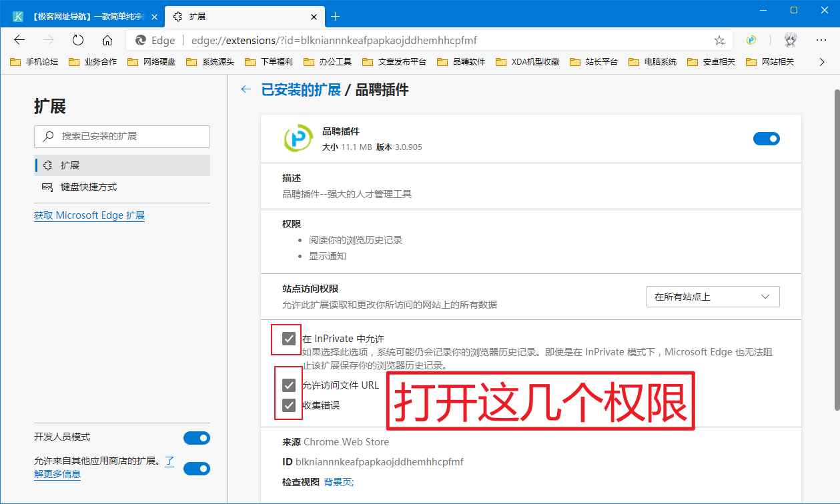This screenshot has width=840, height=504.
Task: Refresh the current page
Action: [x=78, y=40]
